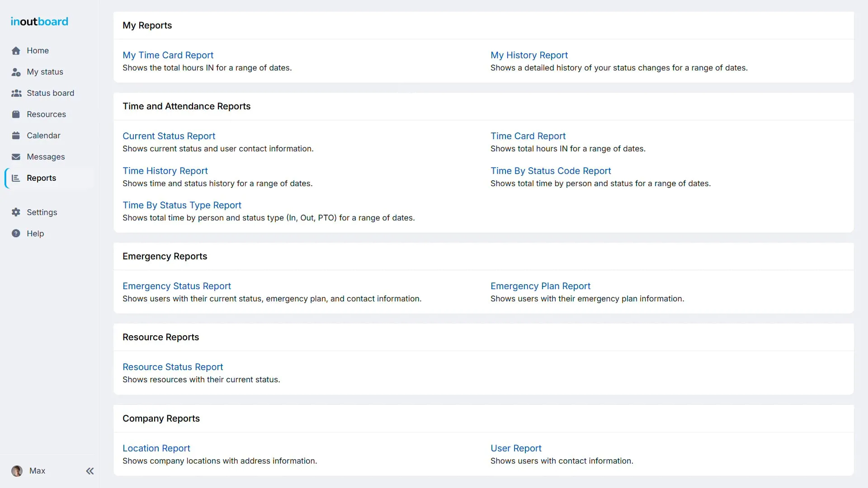Image resolution: width=868 pixels, height=488 pixels.
Task: Click the Reports chart icon
Action: tap(16, 178)
